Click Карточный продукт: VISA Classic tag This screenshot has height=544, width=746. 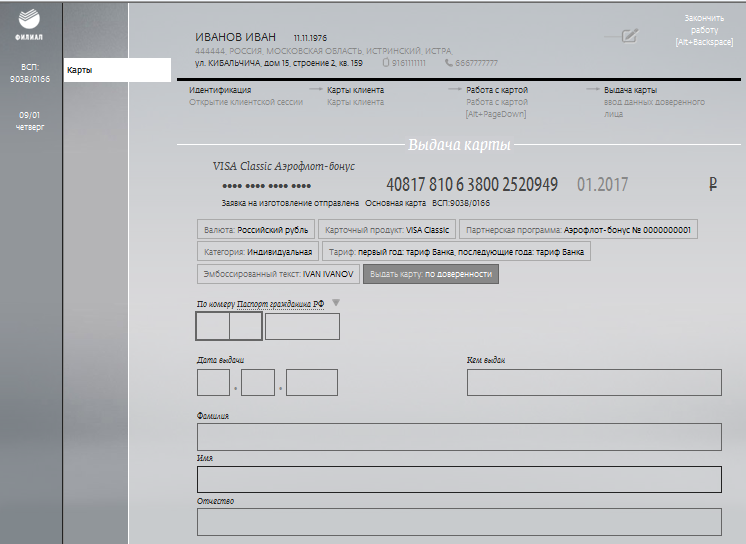[x=387, y=229]
